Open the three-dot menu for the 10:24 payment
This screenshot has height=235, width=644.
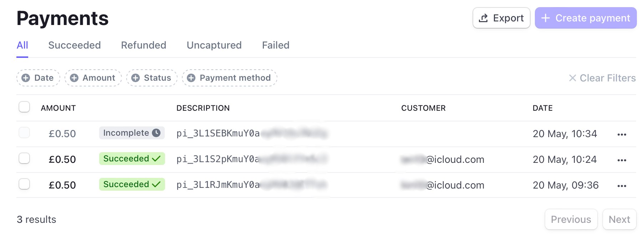622,160
